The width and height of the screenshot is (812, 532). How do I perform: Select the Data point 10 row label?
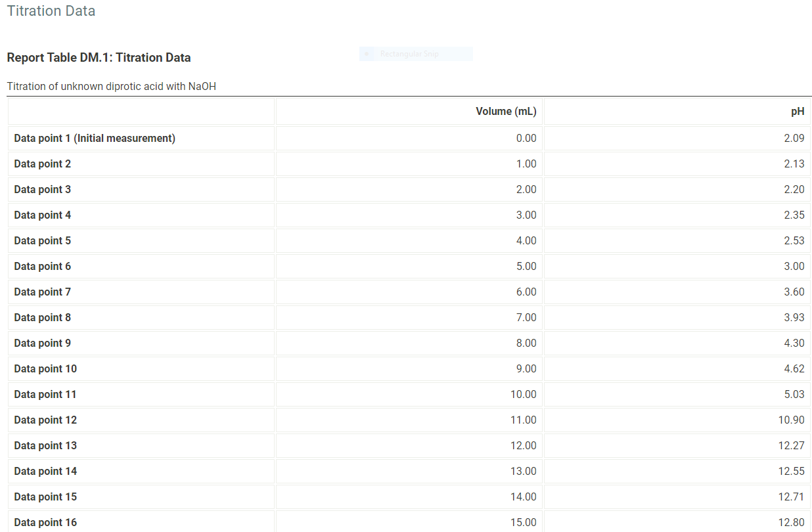[x=45, y=368]
